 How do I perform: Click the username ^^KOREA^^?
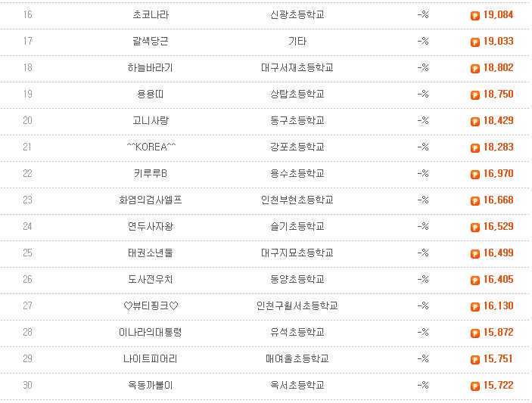[151, 147]
